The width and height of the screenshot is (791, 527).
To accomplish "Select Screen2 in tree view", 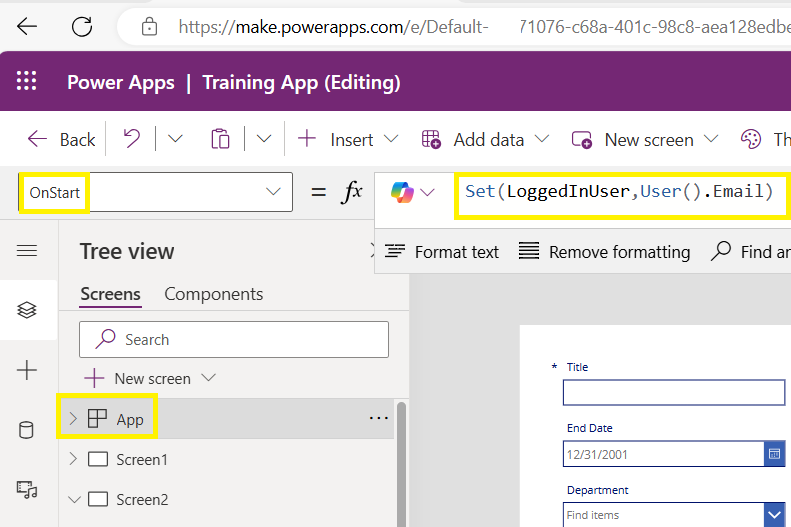I will point(142,499).
